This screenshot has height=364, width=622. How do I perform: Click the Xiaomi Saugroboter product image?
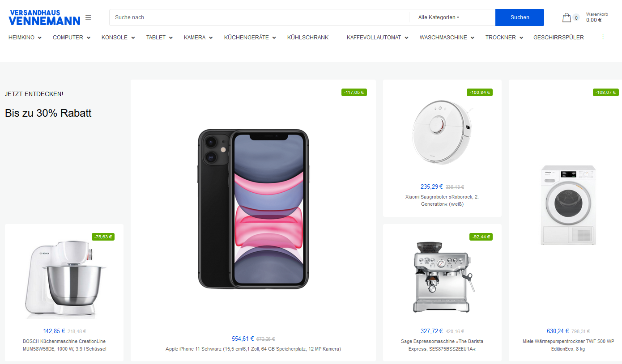click(442, 132)
